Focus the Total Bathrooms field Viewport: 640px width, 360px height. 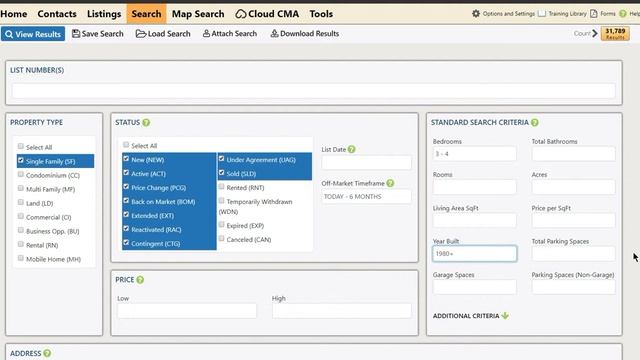tap(573, 154)
